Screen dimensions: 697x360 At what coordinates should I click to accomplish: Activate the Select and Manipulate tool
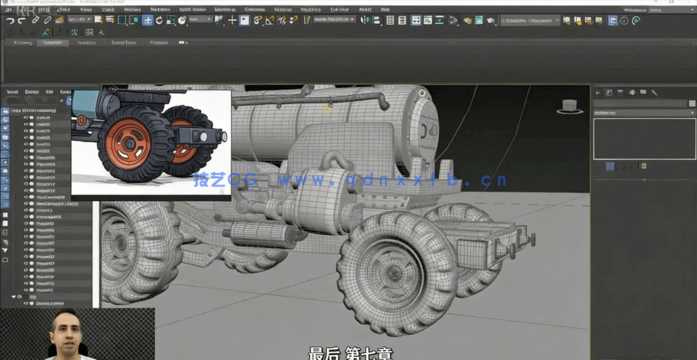(232, 20)
